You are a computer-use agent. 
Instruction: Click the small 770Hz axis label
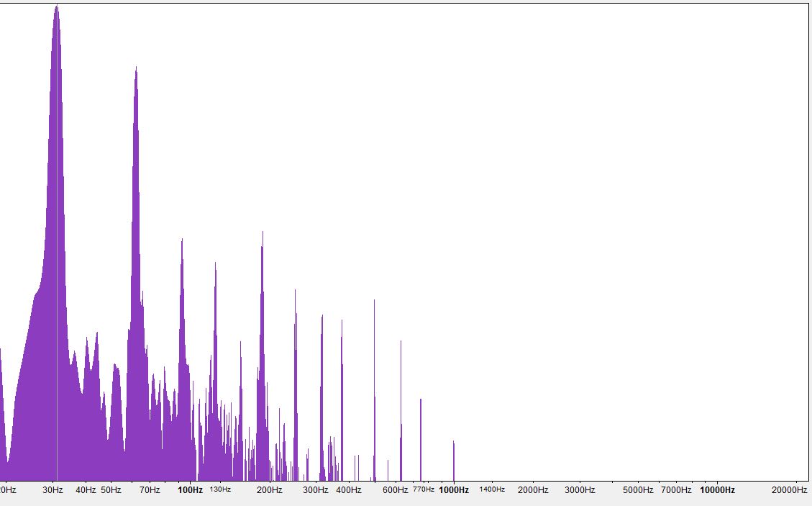tap(424, 489)
